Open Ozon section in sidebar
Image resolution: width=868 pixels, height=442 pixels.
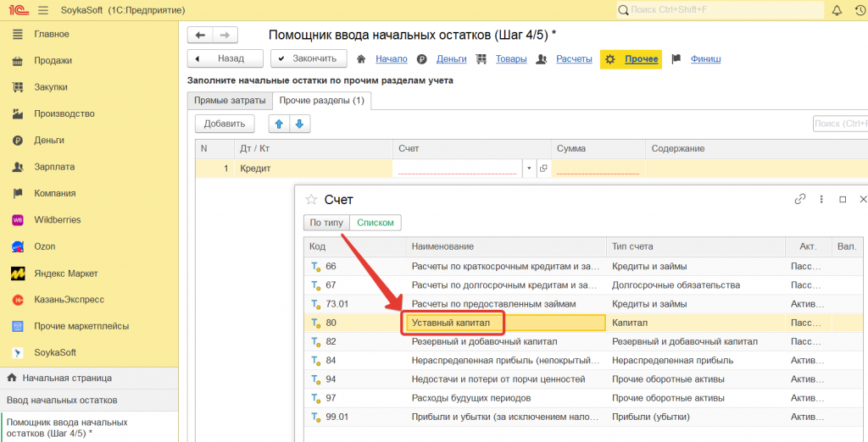coord(44,246)
